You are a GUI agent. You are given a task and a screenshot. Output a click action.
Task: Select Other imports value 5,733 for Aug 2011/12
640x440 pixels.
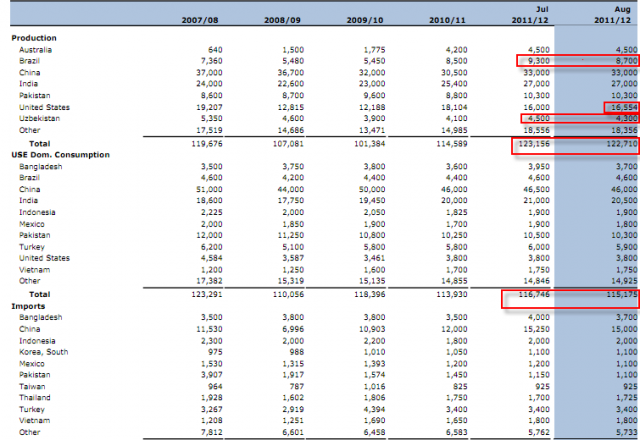[x=626, y=432]
